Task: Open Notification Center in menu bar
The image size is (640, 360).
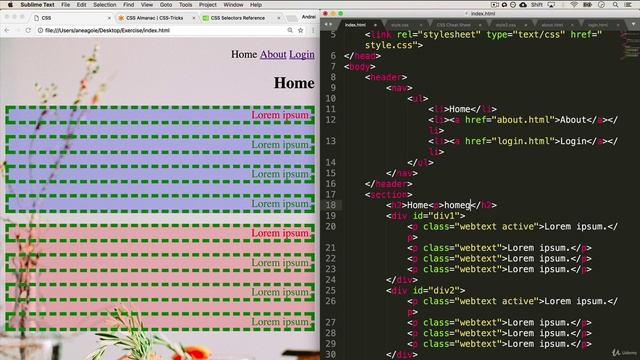Action: point(628,5)
